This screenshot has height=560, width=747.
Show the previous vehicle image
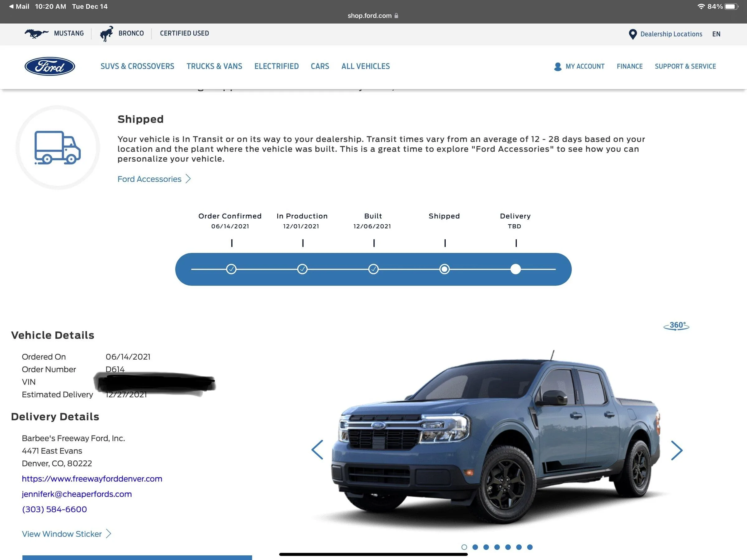(317, 450)
